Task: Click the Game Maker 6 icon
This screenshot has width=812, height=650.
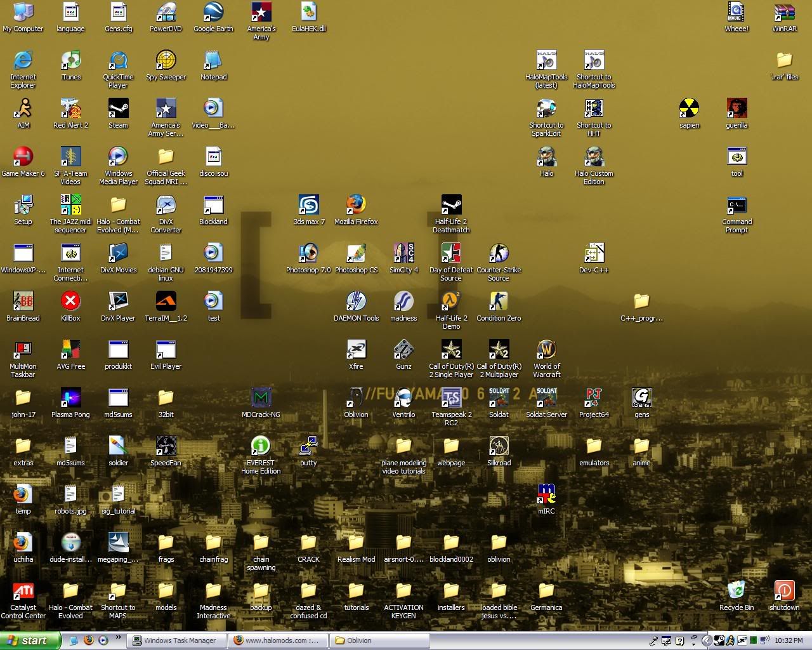Action: tap(23, 162)
